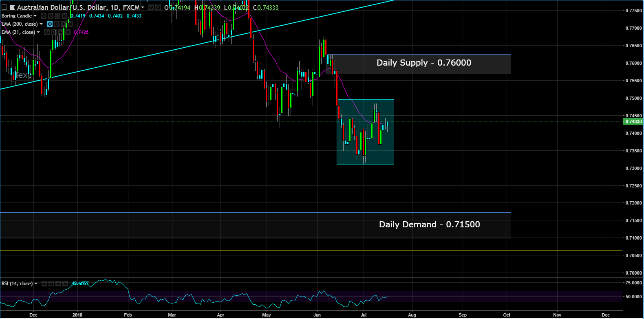Toggle visibility of the Boring Candle indicator
The height and width of the screenshot is (319, 644).
(44, 16)
